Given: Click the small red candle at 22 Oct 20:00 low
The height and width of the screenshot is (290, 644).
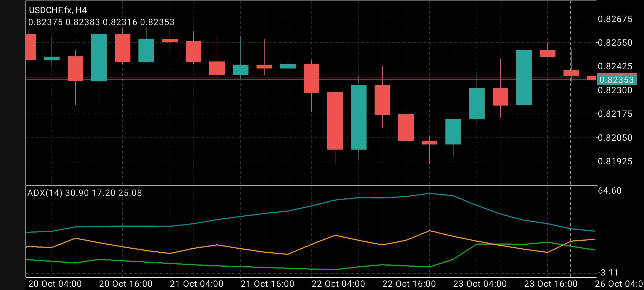Looking at the screenshot, I should pos(430,143).
